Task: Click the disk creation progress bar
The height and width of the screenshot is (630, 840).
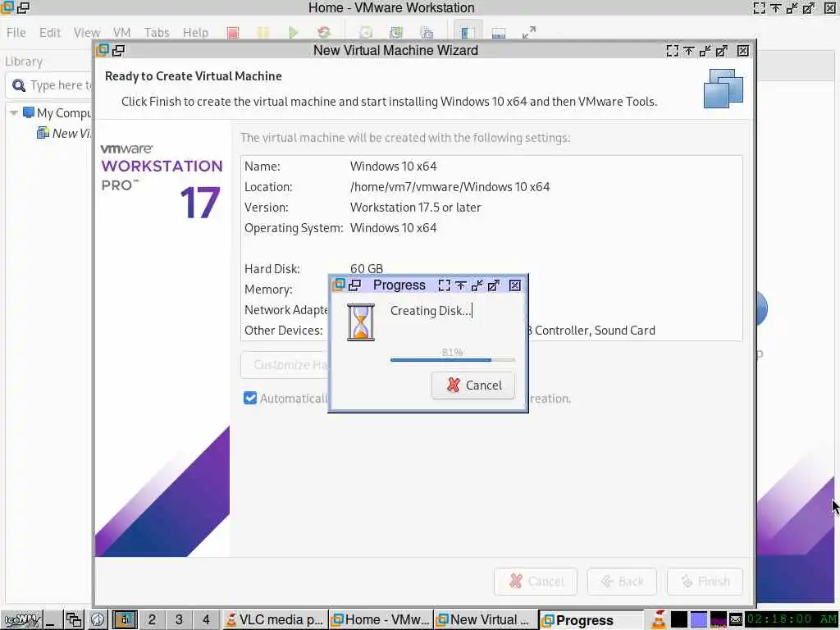Action: (453, 360)
